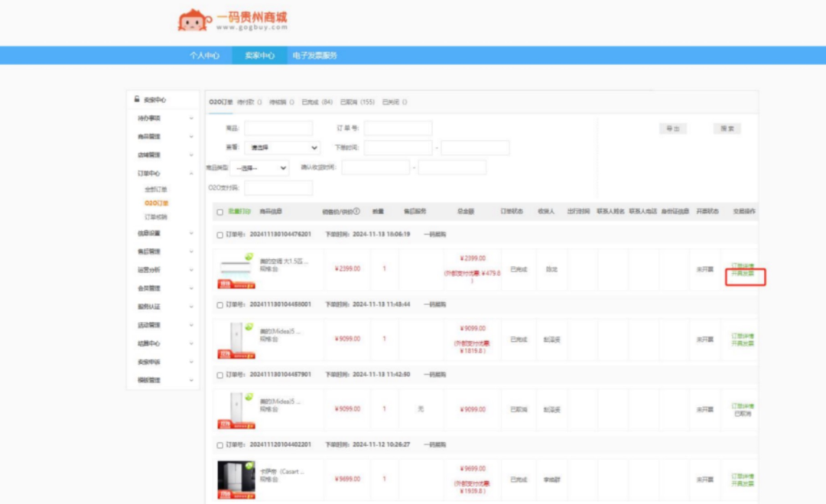Click the info icon next to 销售价/供价 column

[x=356, y=210]
